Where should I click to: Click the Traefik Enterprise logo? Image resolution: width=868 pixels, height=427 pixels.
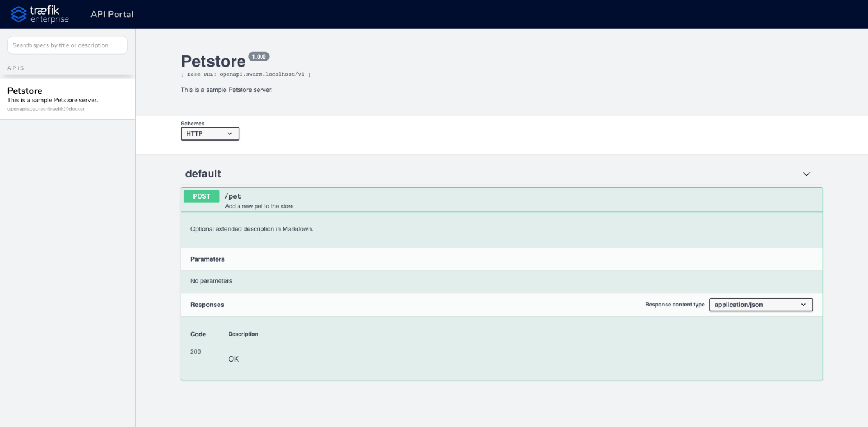38,14
